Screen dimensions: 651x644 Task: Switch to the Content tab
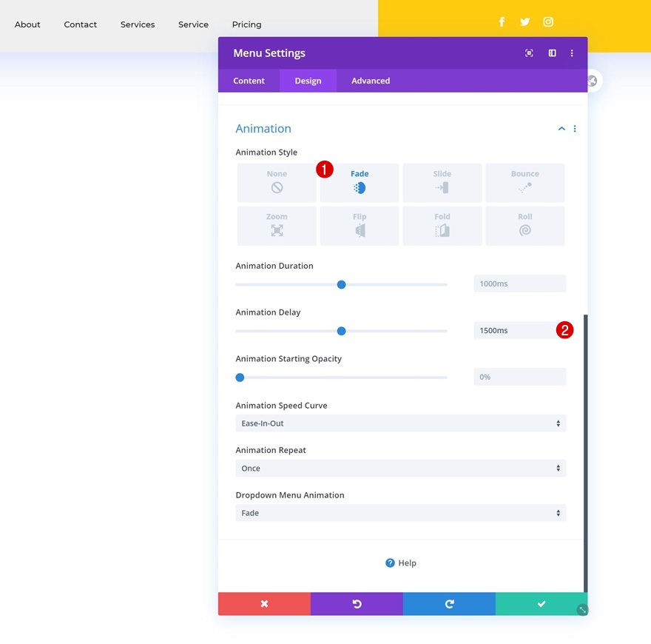coord(249,81)
